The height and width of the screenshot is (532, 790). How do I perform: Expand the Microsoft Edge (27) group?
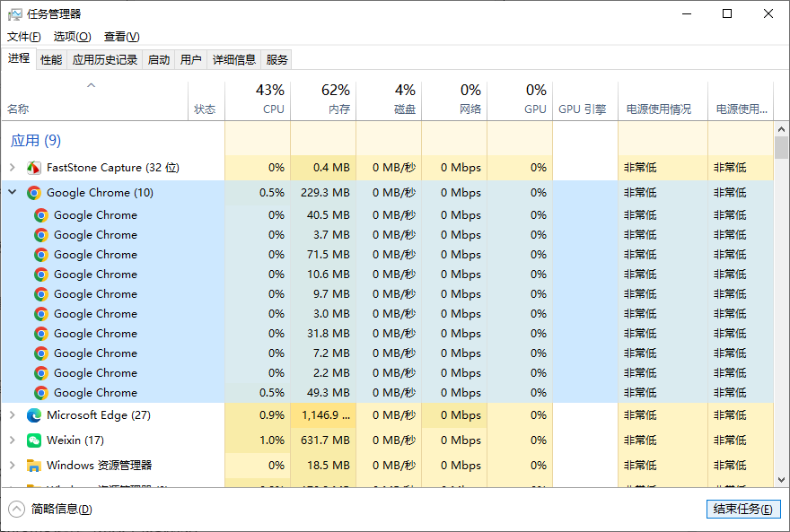tap(12, 415)
